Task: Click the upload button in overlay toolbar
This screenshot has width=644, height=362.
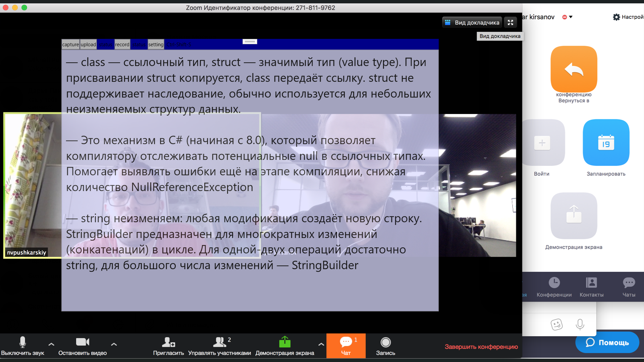Action: [x=88, y=44]
